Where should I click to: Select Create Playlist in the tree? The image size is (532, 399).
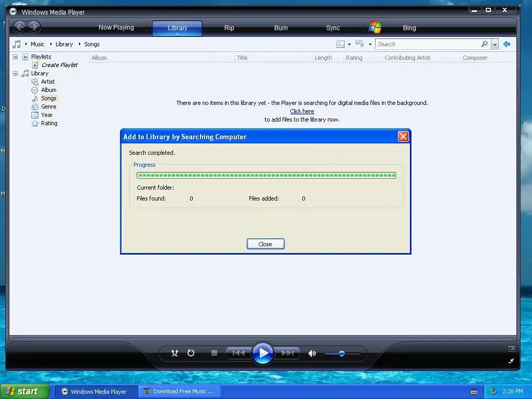click(x=59, y=65)
